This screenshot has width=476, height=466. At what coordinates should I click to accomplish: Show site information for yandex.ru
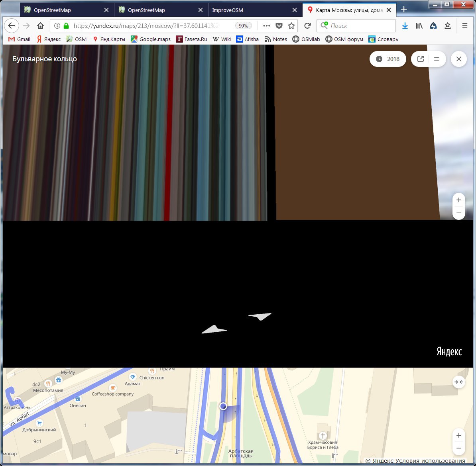[57, 26]
